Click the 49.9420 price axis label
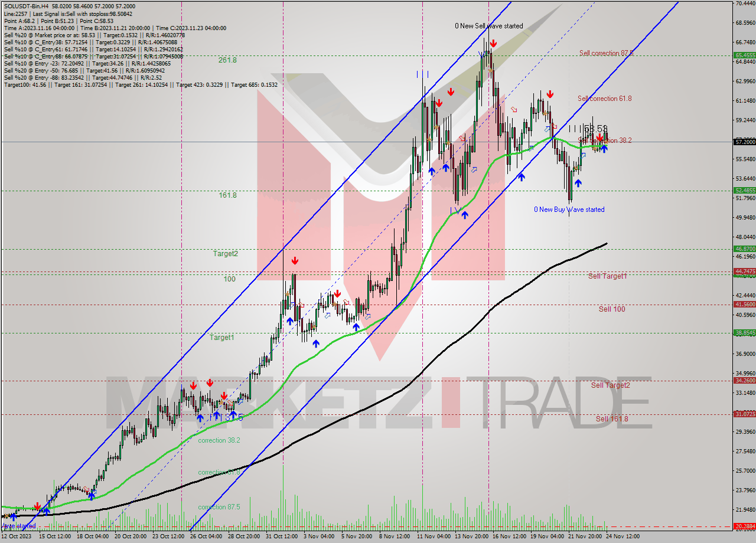The width and height of the screenshot is (756, 543). 745,217
